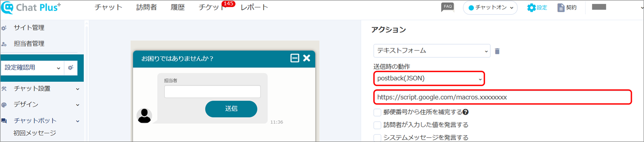Open settings via the gear 設定 icon
Viewport: 644px width, 142px height.
[536, 8]
